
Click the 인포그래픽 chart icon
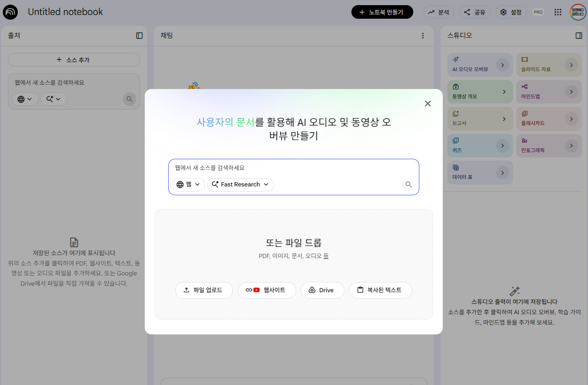point(524,141)
